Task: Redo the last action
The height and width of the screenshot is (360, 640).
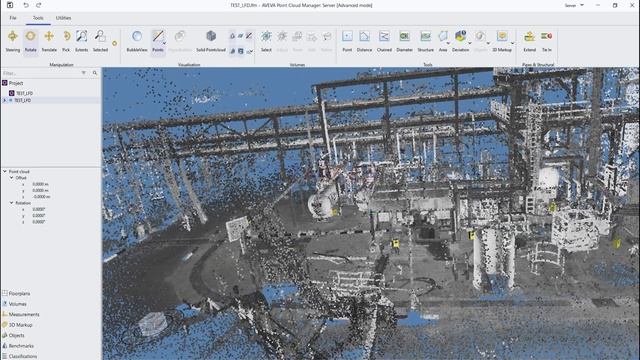Action: click(x=39, y=5)
